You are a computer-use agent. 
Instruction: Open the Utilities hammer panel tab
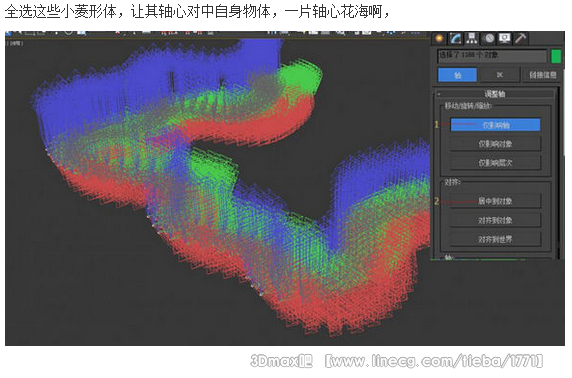(521, 38)
